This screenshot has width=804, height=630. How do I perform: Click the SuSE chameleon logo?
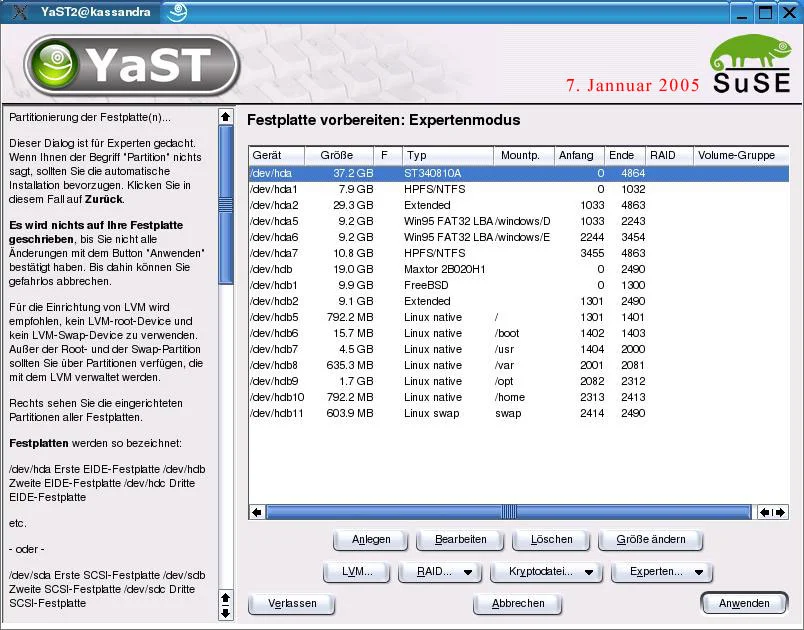pos(752,64)
